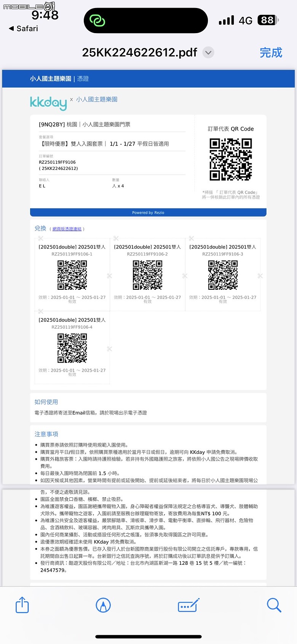Image resolution: width=297 pixels, height=644 pixels.
Task: Tap the 小人國主題樂園 header text
Action: tap(51, 78)
